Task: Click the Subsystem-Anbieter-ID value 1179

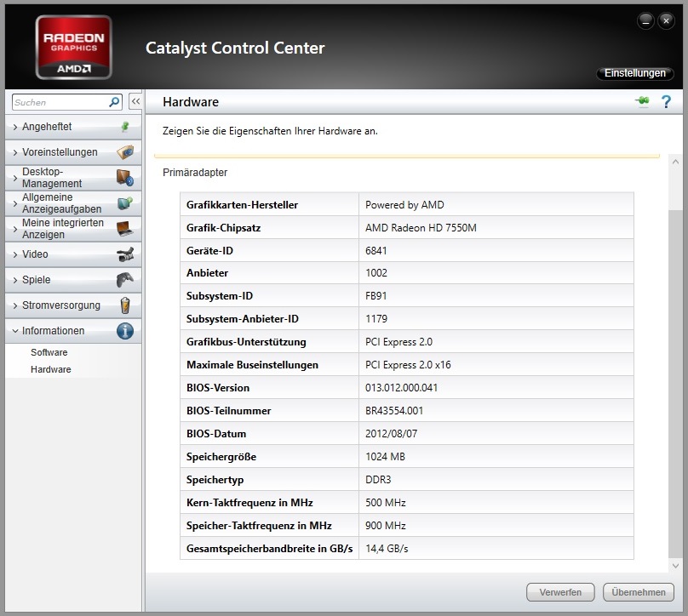Action: (376, 319)
